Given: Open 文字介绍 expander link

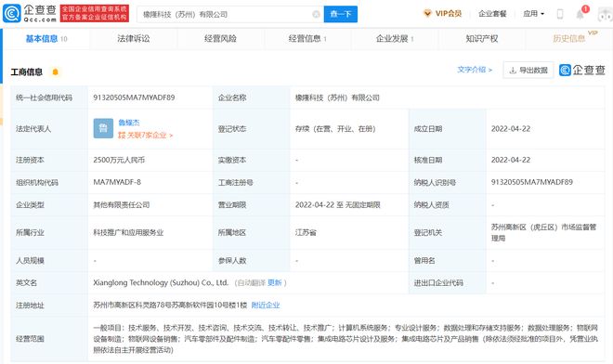Looking at the screenshot, I should pyautogui.click(x=475, y=70).
